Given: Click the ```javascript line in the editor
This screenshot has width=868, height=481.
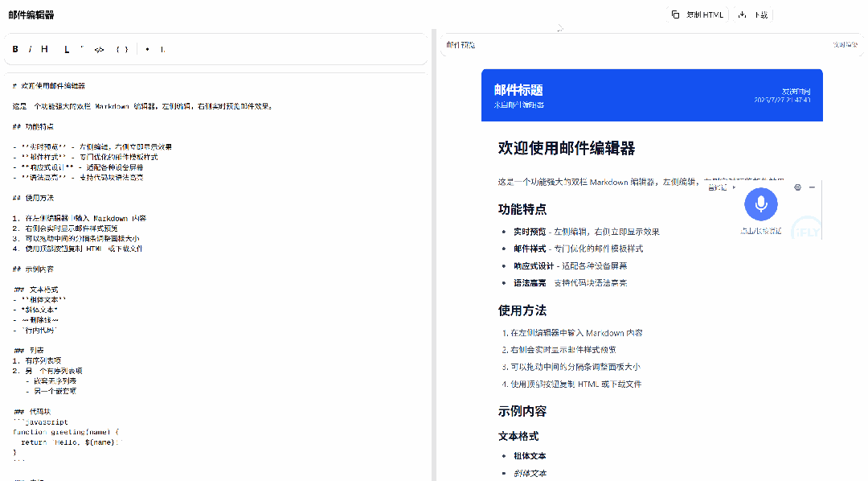Looking at the screenshot, I should pos(40,422).
